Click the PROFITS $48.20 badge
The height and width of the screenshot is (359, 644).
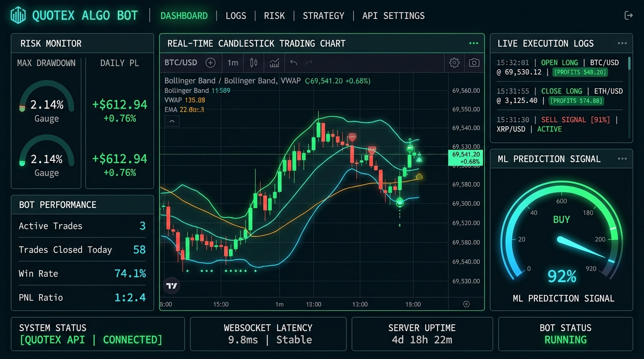pos(580,72)
